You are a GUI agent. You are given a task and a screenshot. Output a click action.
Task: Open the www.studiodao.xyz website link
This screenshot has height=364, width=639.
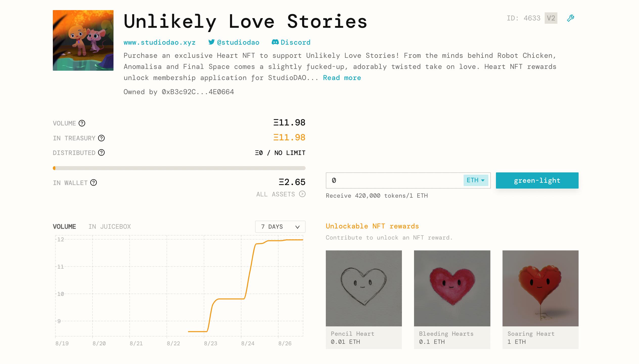click(159, 42)
